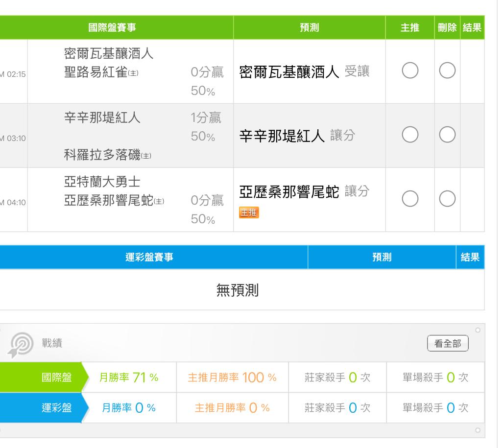Click the green 主推 column header
Image resolution: width=504 pixels, height=448 pixels.
click(x=410, y=27)
